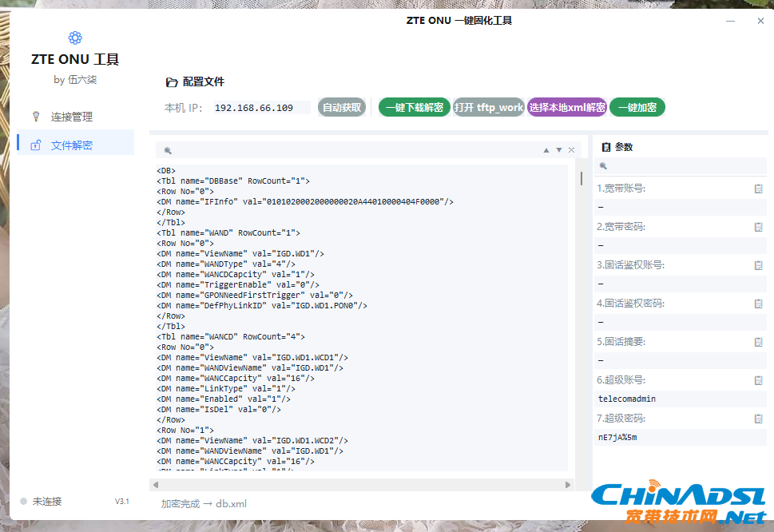
Task: Click the horizontal scrollbar right arrow
Action: click(x=568, y=485)
